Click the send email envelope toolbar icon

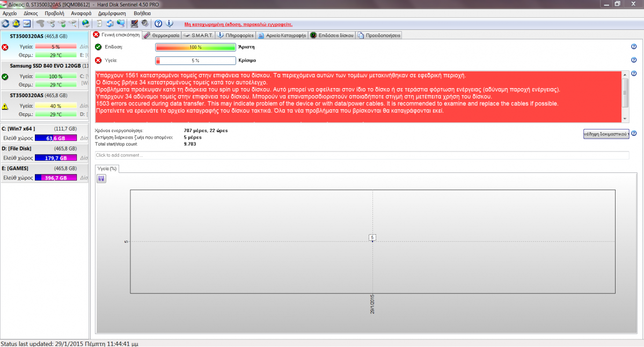pyautogui.click(x=26, y=24)
